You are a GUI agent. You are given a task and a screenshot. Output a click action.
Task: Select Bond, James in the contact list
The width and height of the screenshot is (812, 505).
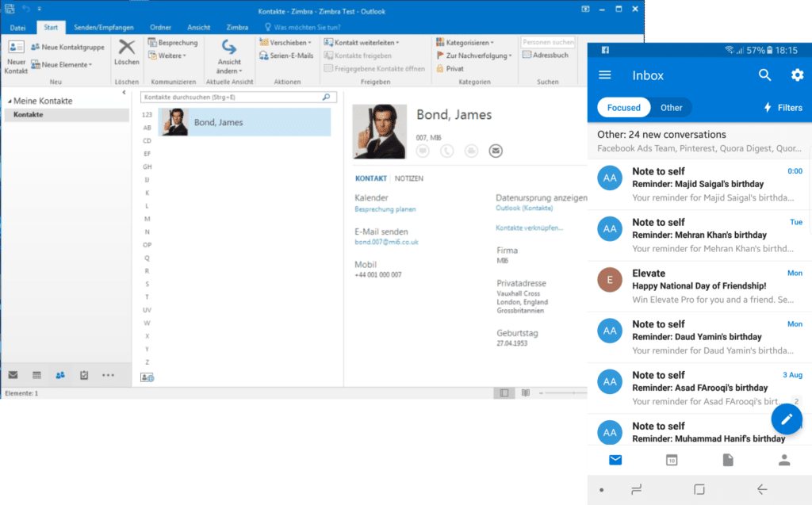(244, 122)
